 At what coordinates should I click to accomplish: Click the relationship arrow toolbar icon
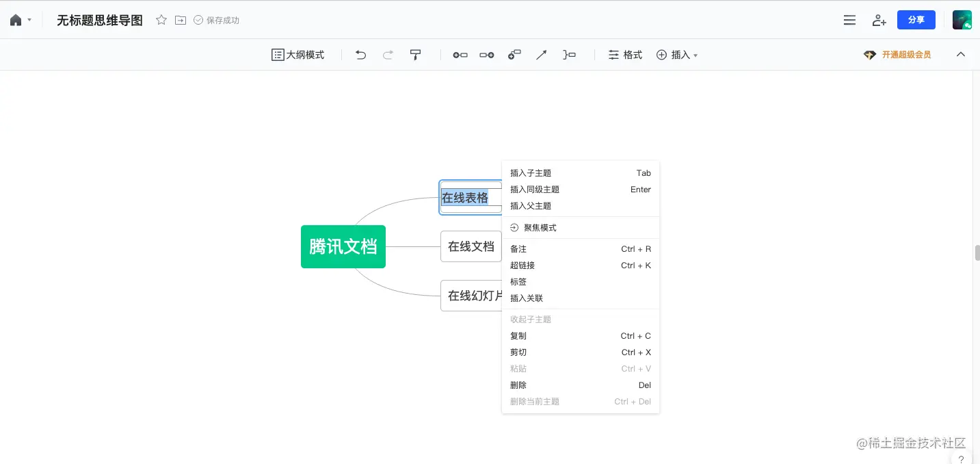pyautogui.click(x=541, y=55)
